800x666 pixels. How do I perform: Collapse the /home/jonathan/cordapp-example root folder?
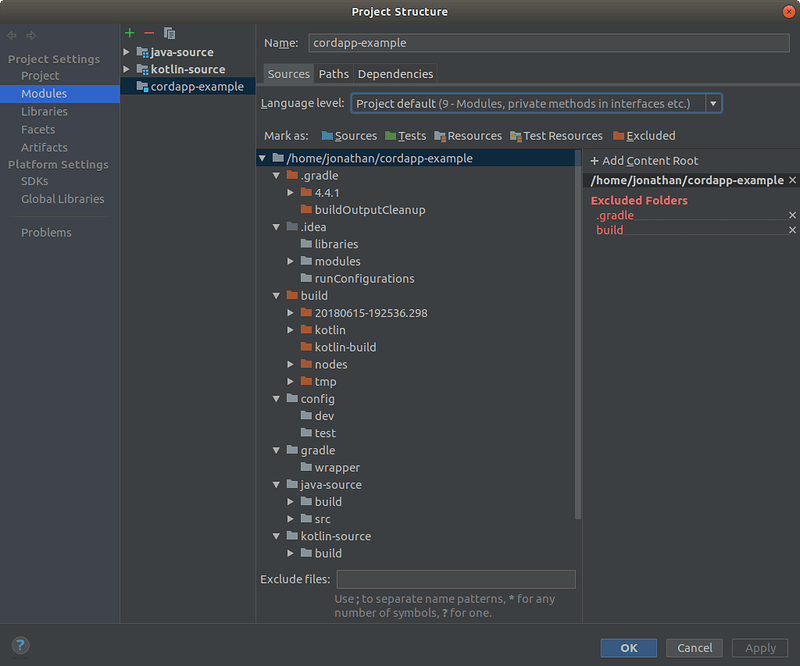point(262,158)
